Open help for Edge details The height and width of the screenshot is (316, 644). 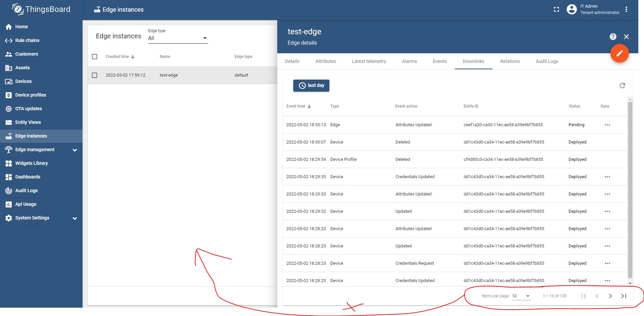tap(613, 37)
